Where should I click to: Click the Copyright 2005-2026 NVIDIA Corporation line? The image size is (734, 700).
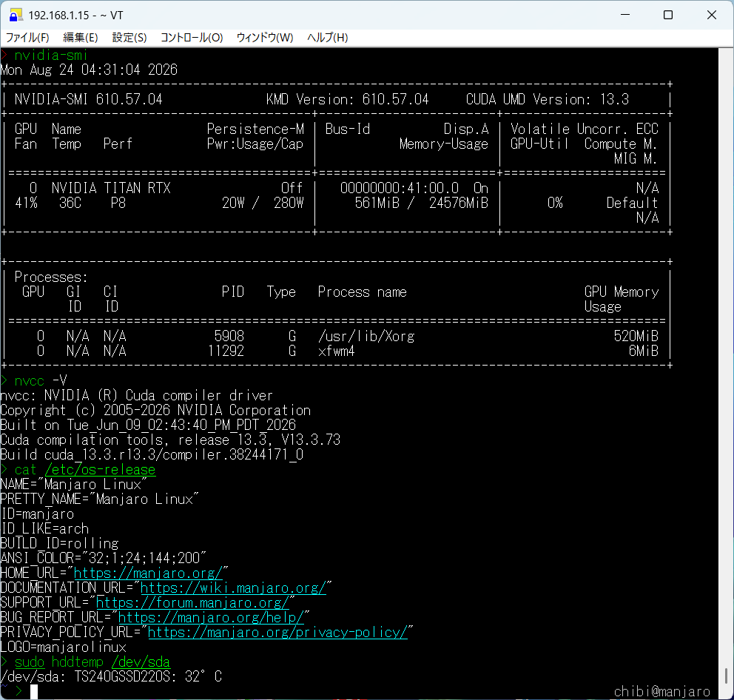click(155, 410)
